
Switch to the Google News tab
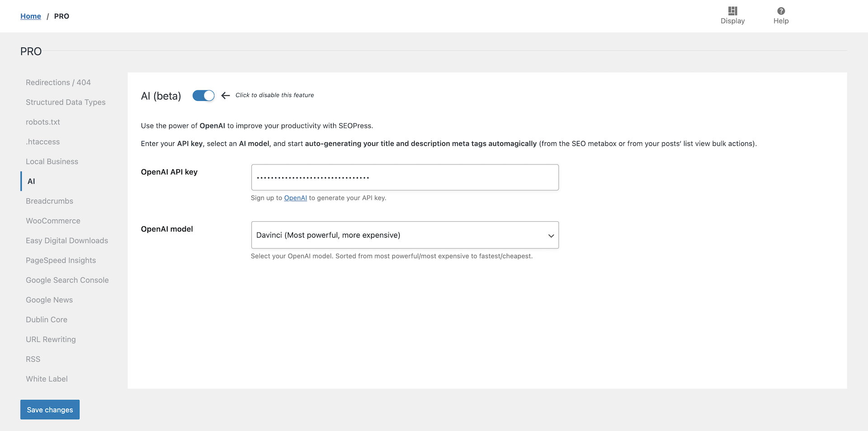click(x=49, y=300)
